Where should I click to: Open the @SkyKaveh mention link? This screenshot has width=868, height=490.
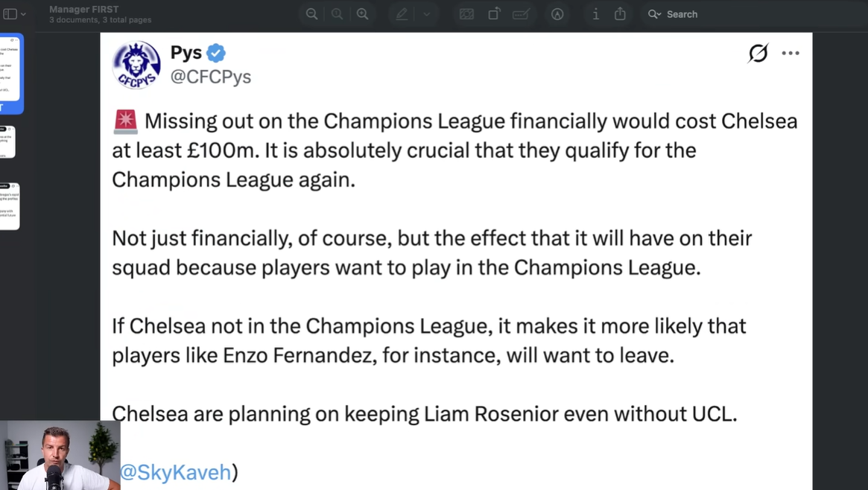[176, 472]
